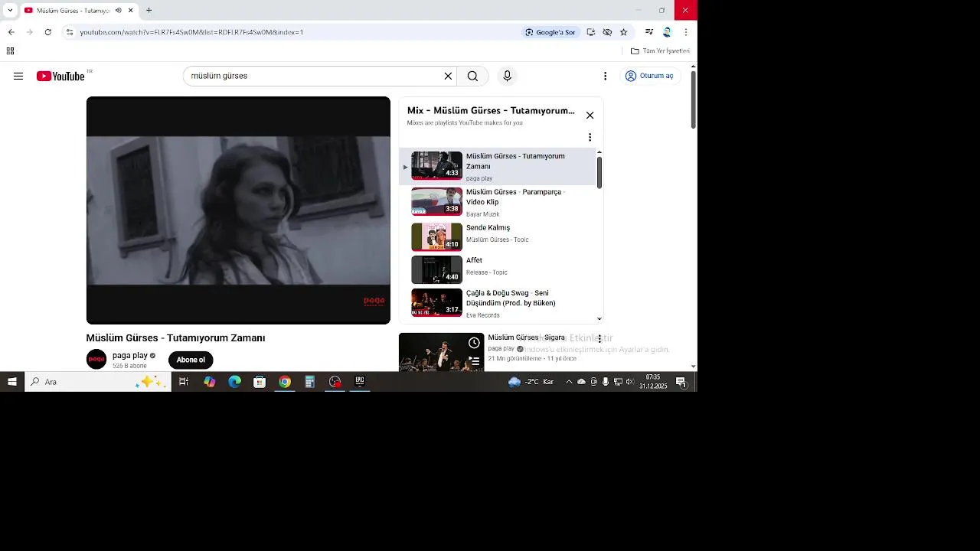This screenshot has height=551, width=980.
Task: Close the Mix playlist panel
Action: [590, 115]
